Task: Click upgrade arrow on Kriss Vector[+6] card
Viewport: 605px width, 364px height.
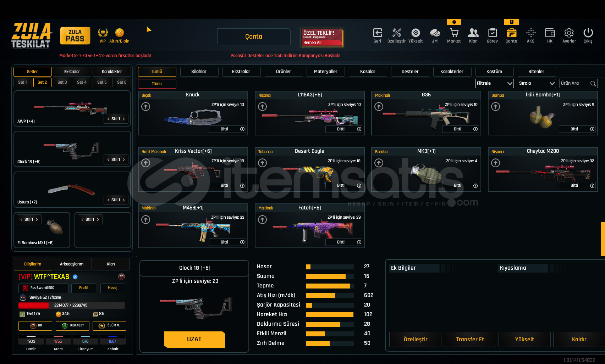Action: click(146, 163)
